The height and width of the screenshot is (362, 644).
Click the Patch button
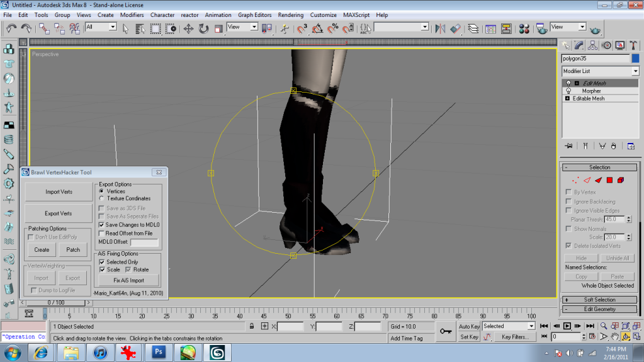click(x=73, y=249)
